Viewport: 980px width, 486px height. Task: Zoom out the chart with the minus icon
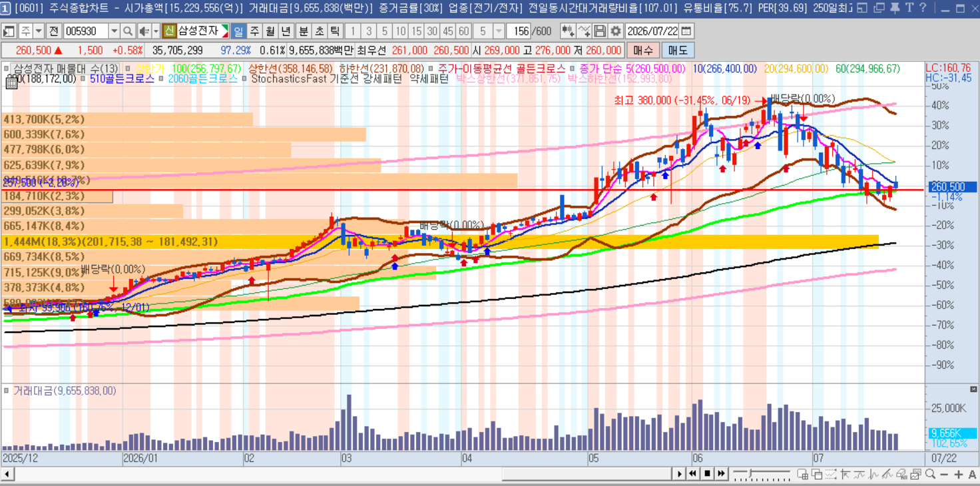click(x=945, y=474)
